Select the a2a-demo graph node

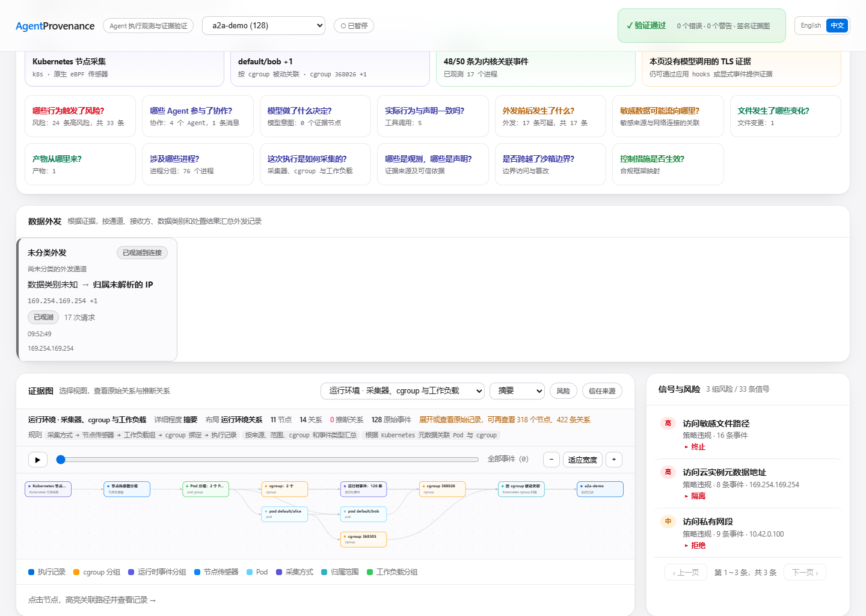600,489
